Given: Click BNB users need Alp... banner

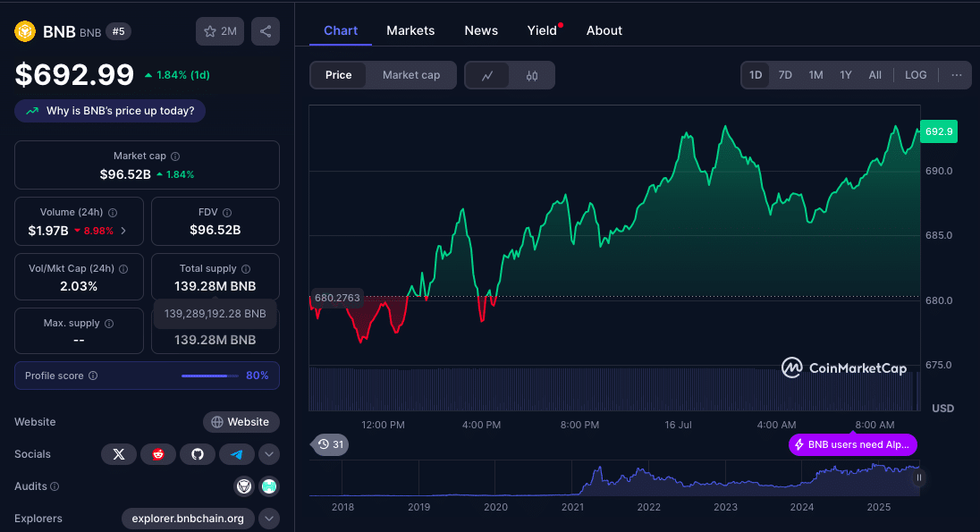Looking at the screenshot, I should point(853,445).
